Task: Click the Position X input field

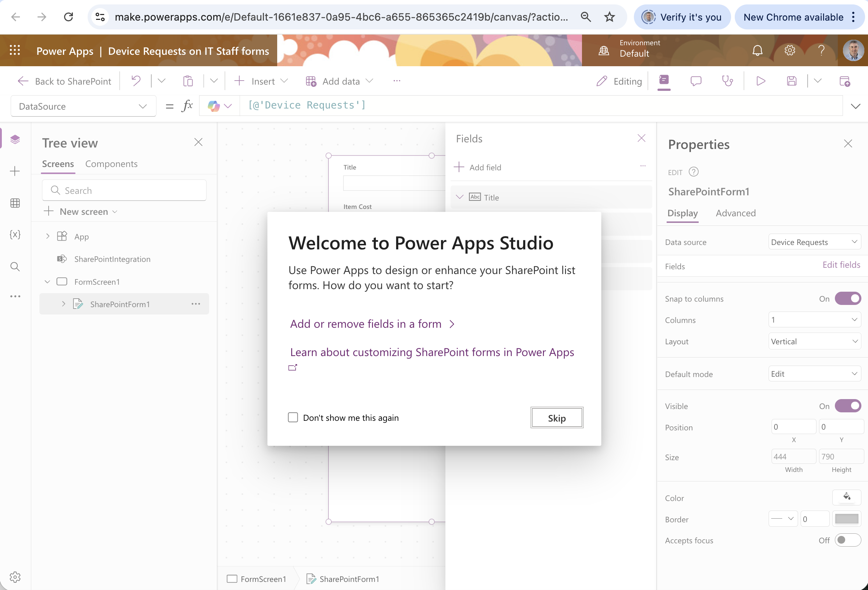Action: coord(793,427)
